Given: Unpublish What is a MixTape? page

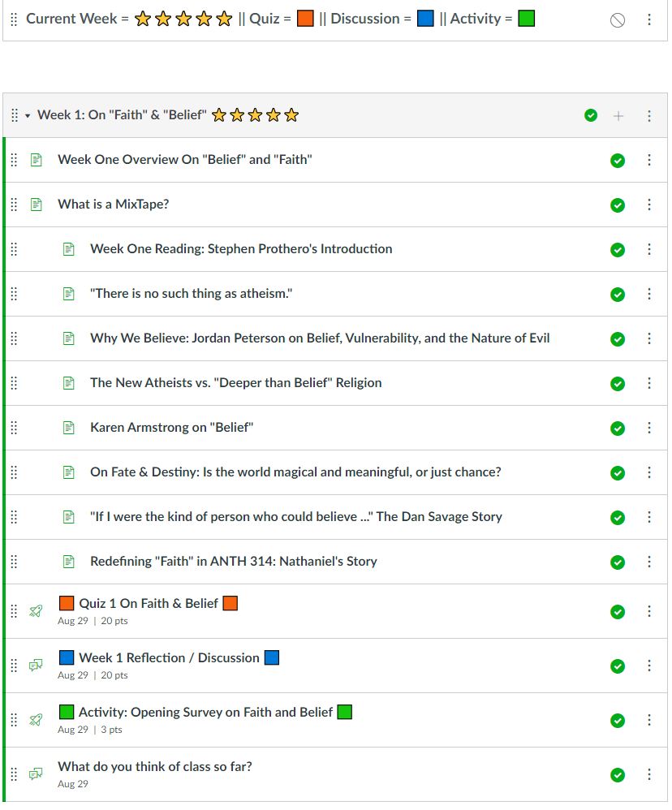Looking at the screenshot, I should [618, 205].
